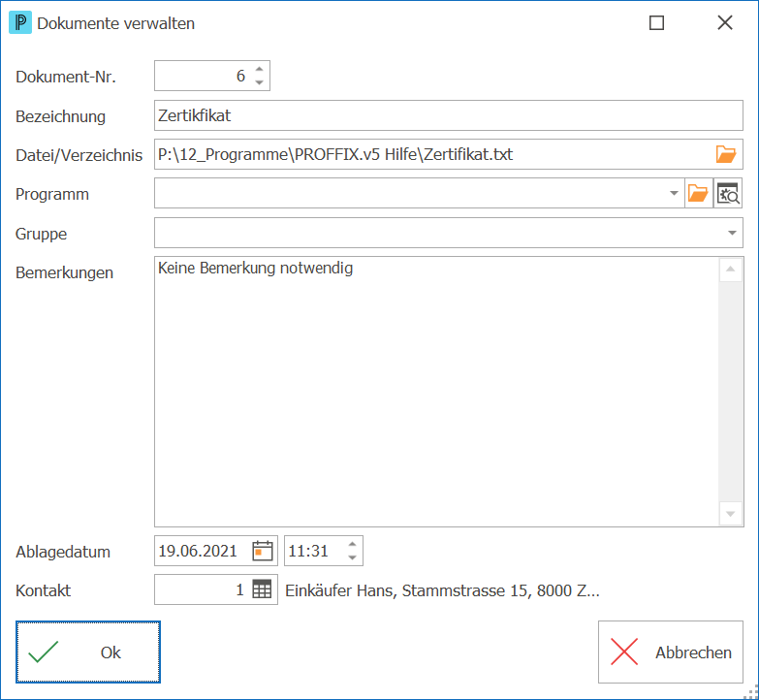Click the Einkäufer Hans contact text
The height and width of the screenshot is (700, 759).
click(442, 590)
